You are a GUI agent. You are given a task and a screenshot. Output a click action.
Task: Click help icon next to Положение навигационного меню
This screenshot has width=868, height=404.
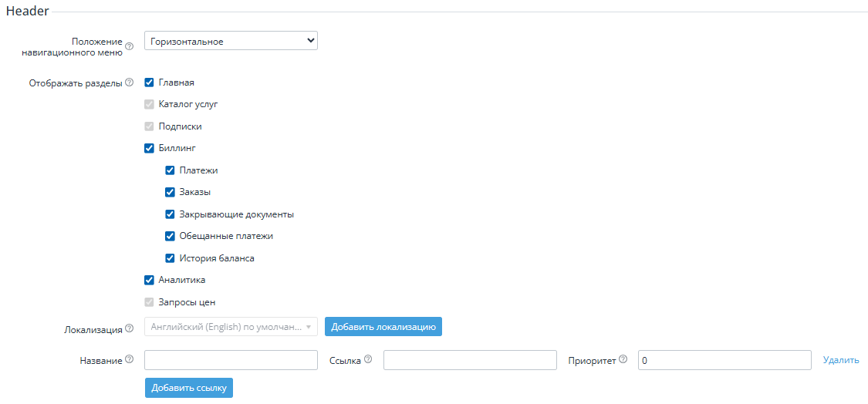click(x=130, y=46)
